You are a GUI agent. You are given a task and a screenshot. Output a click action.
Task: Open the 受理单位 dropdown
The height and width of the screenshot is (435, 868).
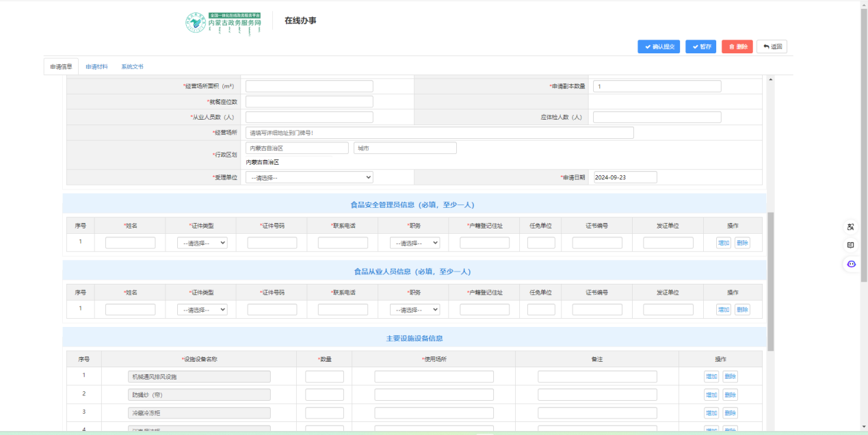[x=309, y=177]
